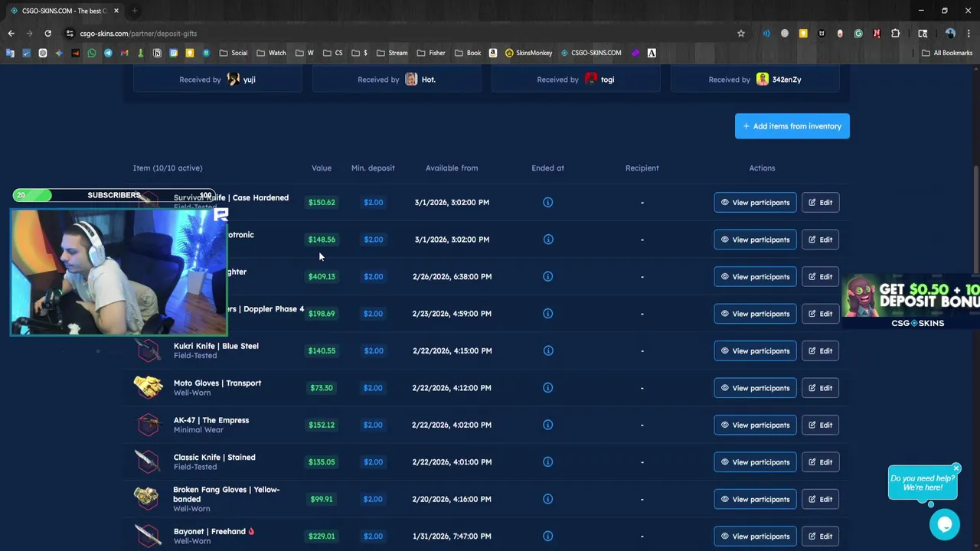Click the 'Value' column header

point(322,168)
